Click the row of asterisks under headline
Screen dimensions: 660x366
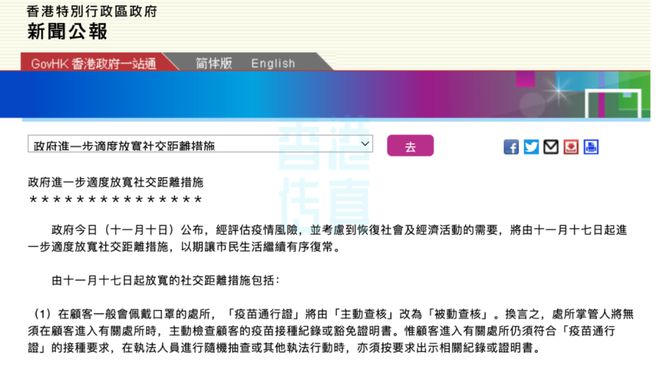tap(116, 199)
